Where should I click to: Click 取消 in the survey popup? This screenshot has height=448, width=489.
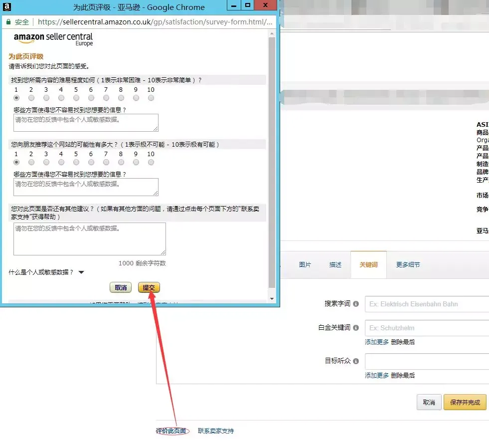[121, 287]
